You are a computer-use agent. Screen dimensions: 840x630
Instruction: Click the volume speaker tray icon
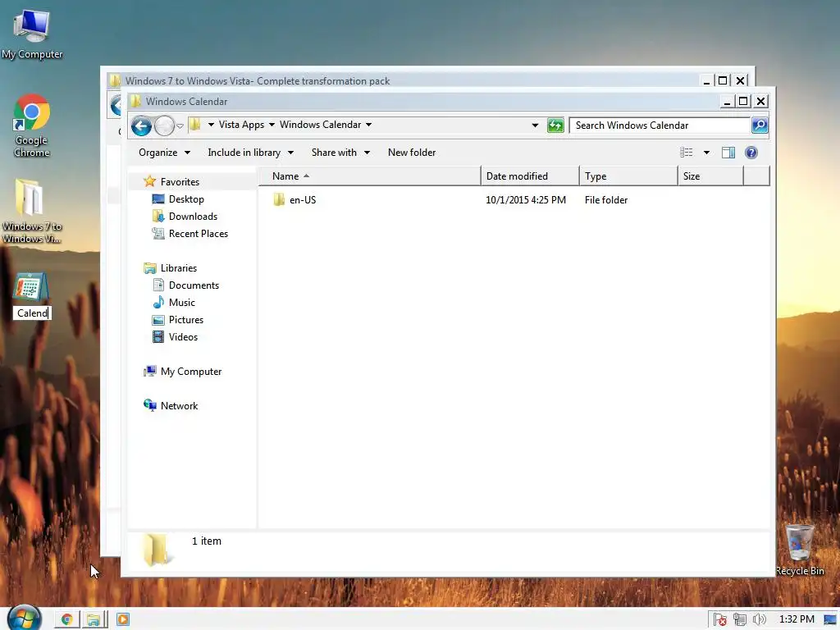click(x=759, y=620)
